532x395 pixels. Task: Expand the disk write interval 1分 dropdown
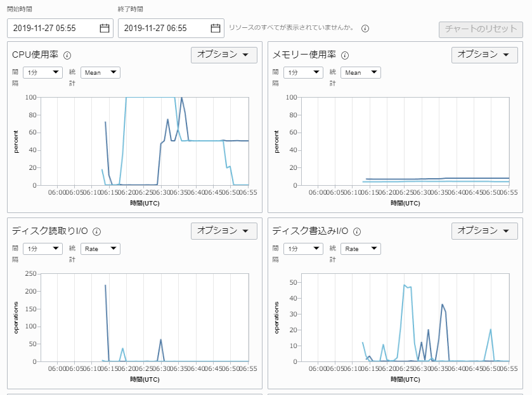pyautogui.click(x=302, y=249)
